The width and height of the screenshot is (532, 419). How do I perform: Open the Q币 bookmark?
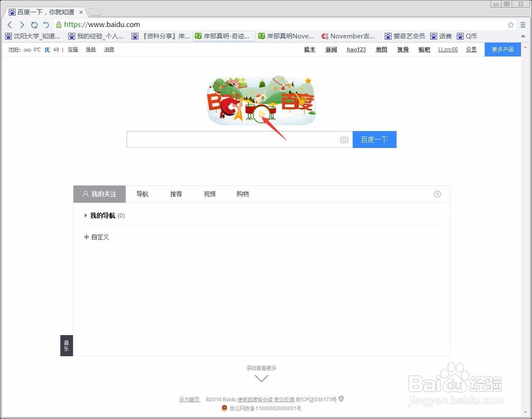pos(467,36)
